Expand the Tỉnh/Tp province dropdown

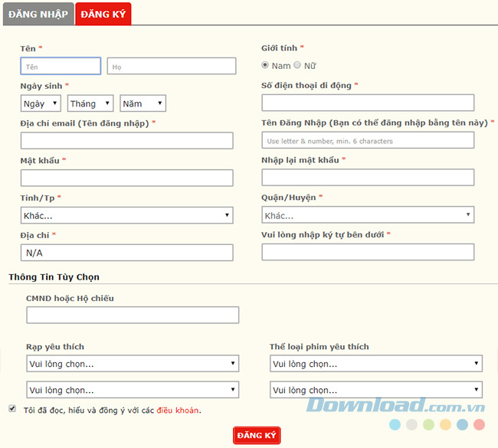coord(126,215)
